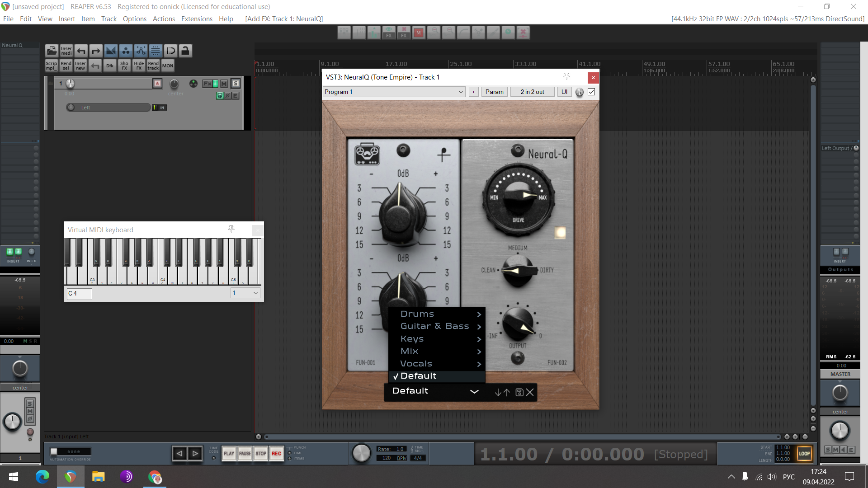Screen dimensions: 868x488
Task: Click the NeuralQ OUTPUT knob
Action: [519, 323]
